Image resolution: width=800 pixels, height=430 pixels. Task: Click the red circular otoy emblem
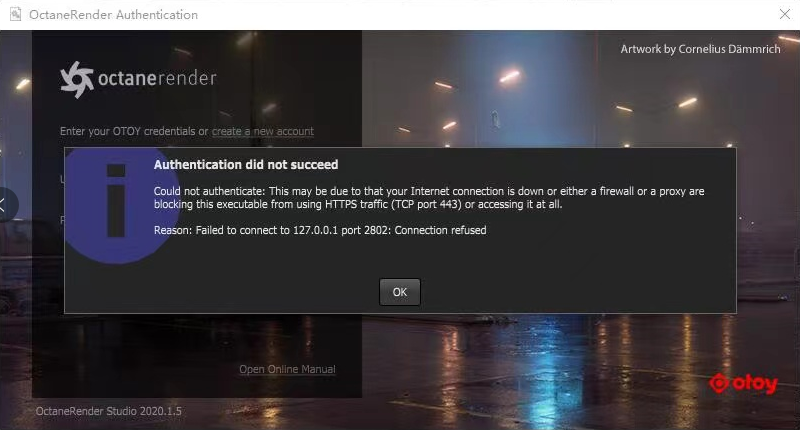click(x=719, y=383)
